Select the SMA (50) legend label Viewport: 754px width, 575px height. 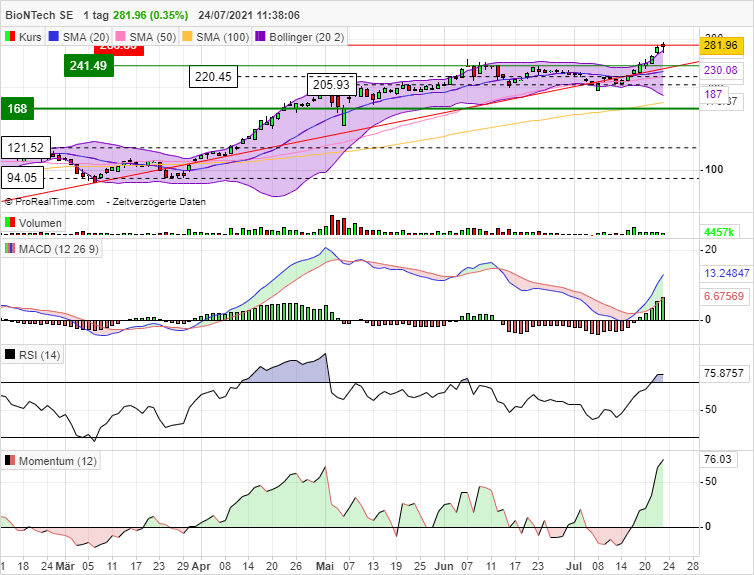(153, 37)
